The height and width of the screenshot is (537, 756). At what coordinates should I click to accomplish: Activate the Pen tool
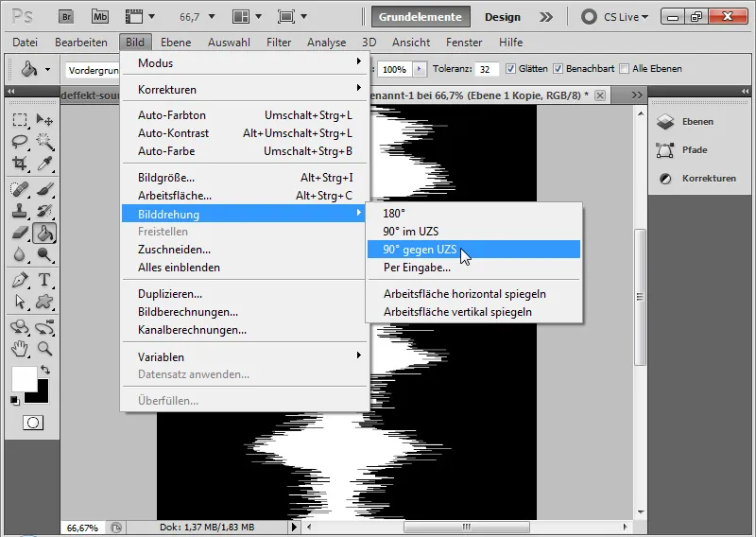(20, 280)
